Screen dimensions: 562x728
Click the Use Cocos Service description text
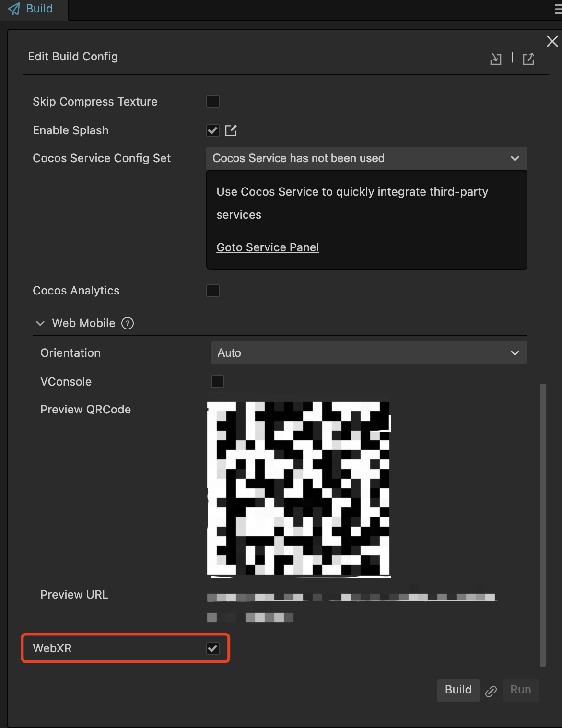(x=352, y=203)
